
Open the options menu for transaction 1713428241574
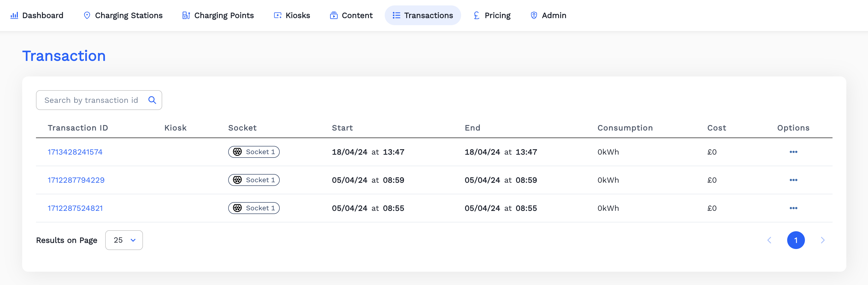click(x=794, y=152)
